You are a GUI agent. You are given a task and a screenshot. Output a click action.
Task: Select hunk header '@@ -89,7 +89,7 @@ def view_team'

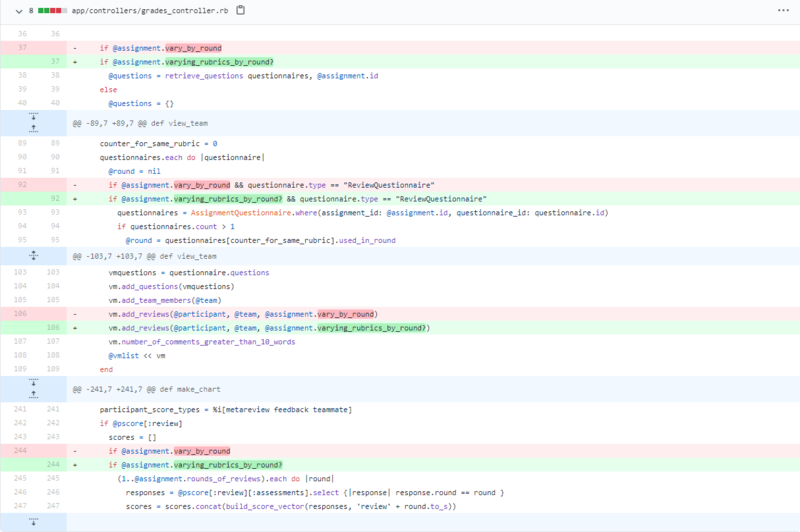pos(140,123)
